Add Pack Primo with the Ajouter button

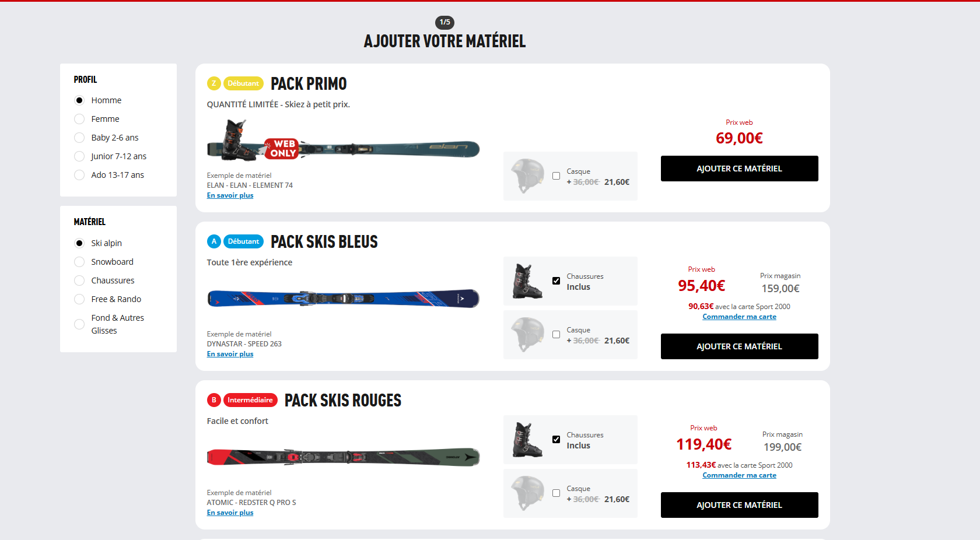point(739,169)
